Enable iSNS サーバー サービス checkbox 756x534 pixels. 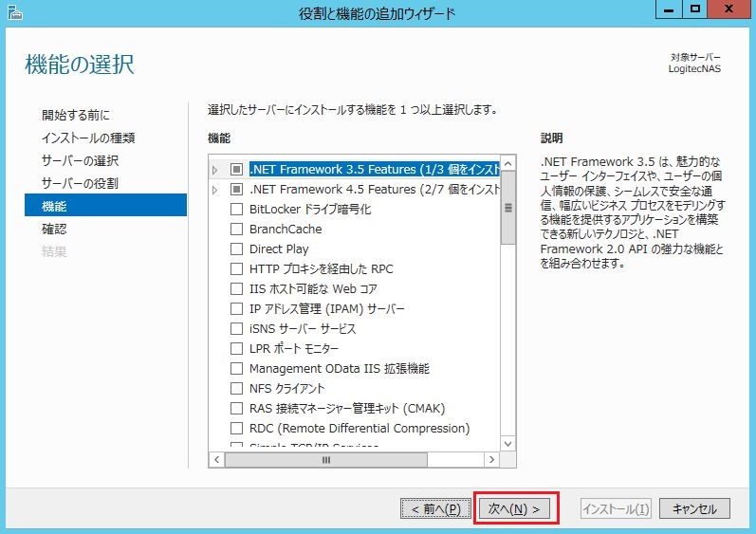click(236, 329)
